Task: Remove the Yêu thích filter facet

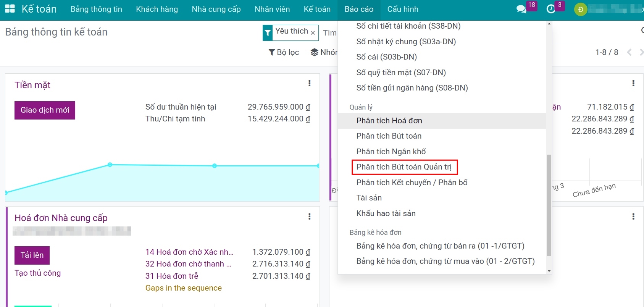Action: click(x=313, y=33)
